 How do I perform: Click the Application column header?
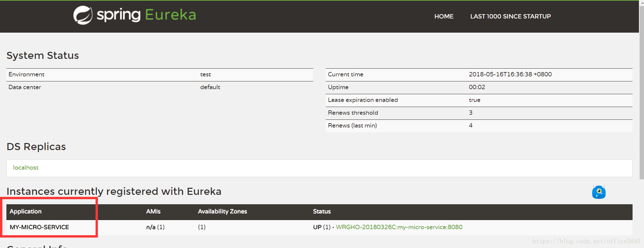coord(26,211)
